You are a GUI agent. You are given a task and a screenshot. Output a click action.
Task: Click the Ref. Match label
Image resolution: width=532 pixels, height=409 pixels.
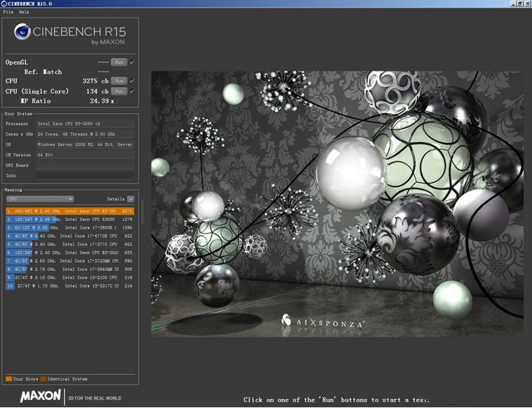click(43, 72)
